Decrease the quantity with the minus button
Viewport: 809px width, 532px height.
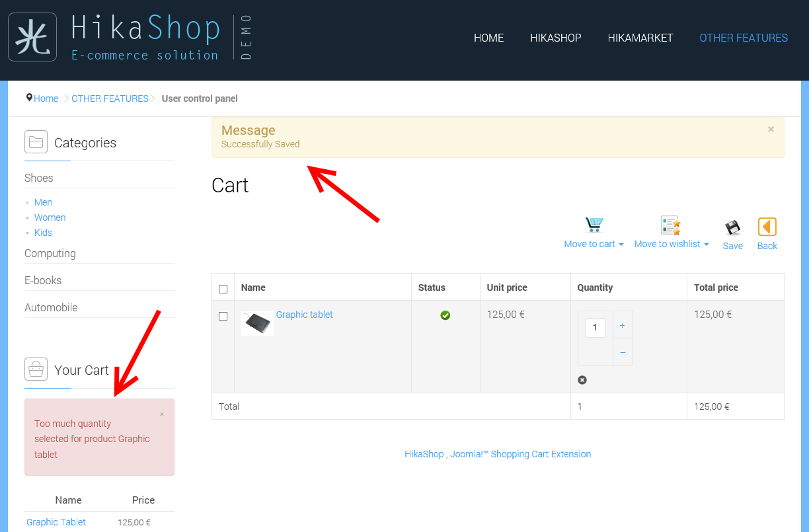click(x=623, y=352)
